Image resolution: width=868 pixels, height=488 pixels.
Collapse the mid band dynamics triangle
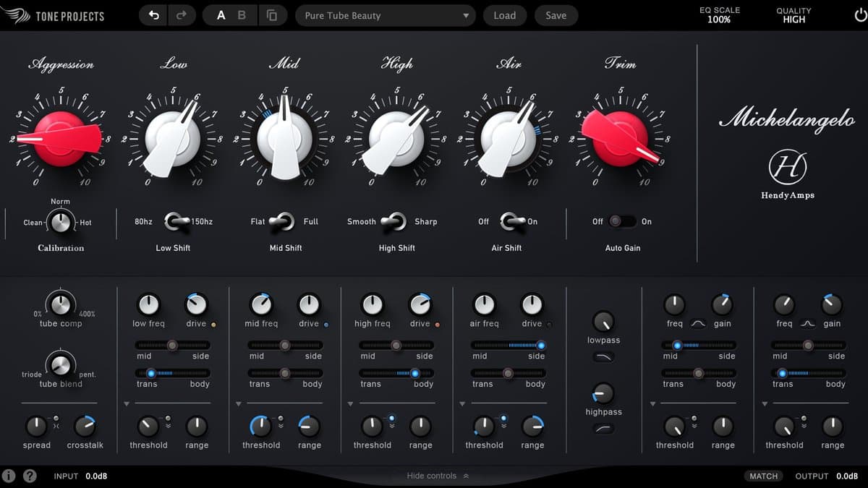[239, 404]
